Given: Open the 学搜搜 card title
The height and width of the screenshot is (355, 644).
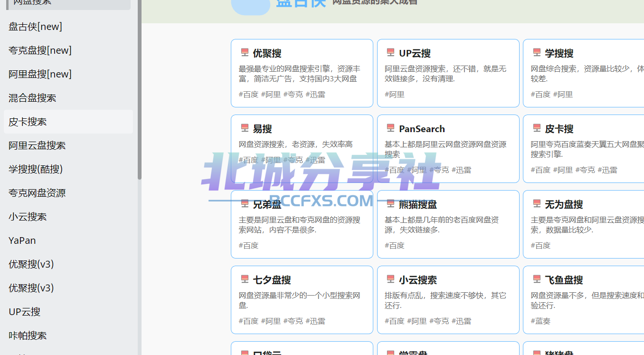Looking at the screenshot, I should (x=559, y=53).
